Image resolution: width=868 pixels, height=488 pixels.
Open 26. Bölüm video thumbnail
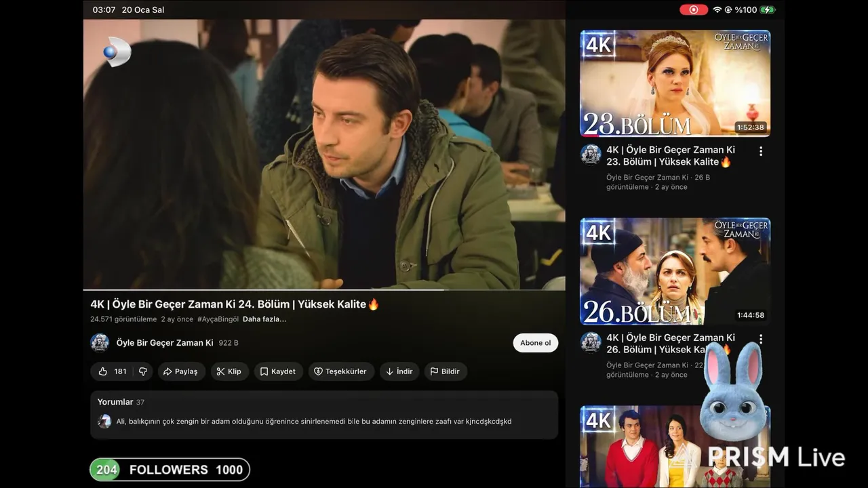point(675,271)
